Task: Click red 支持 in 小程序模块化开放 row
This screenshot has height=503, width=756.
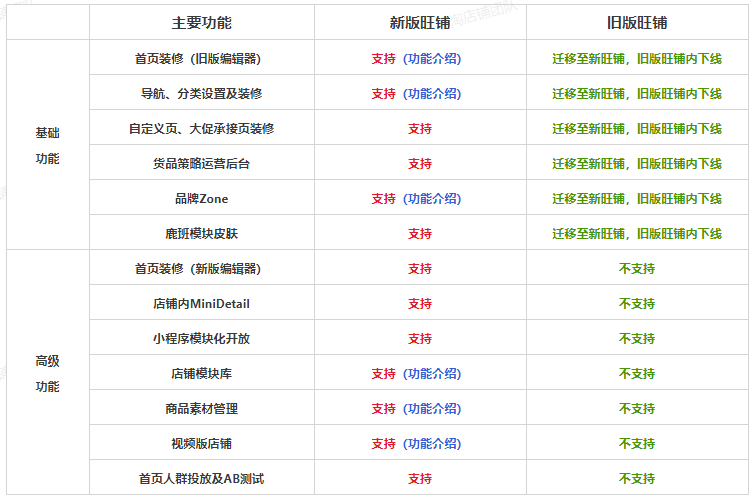Action: point(420,339)
